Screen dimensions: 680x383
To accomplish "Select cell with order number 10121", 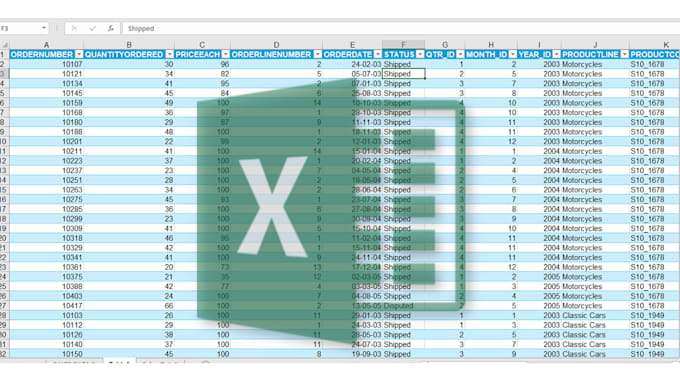I will pyautogui.click(x=46, y=74).
